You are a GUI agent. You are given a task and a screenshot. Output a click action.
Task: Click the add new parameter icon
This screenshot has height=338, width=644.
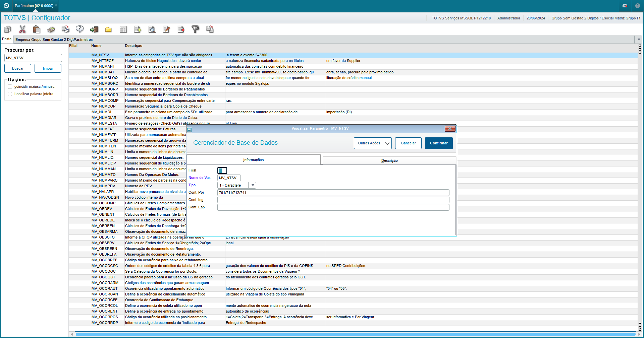(x=138, y=29)
